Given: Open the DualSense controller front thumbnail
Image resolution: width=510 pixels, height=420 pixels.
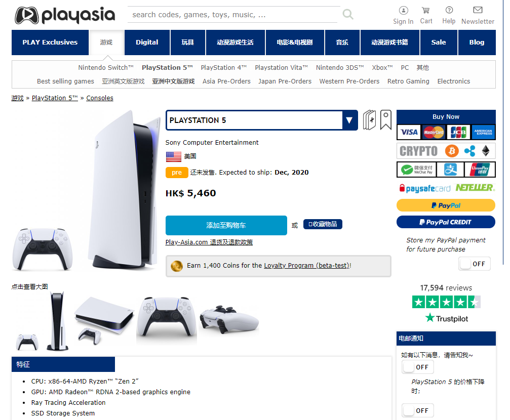Looking at the screenshot, I should click(x=167, y=318).
